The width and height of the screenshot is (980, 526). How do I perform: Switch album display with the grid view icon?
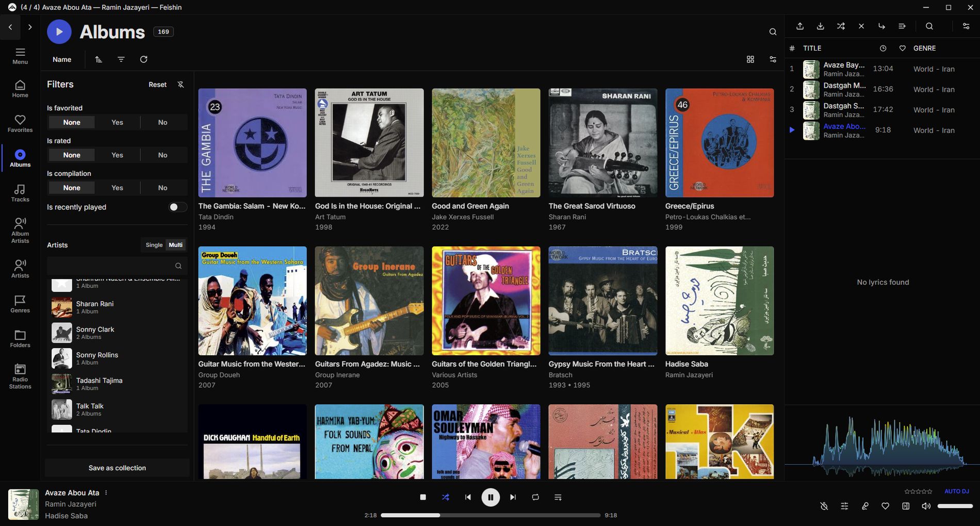coord(750,59)
